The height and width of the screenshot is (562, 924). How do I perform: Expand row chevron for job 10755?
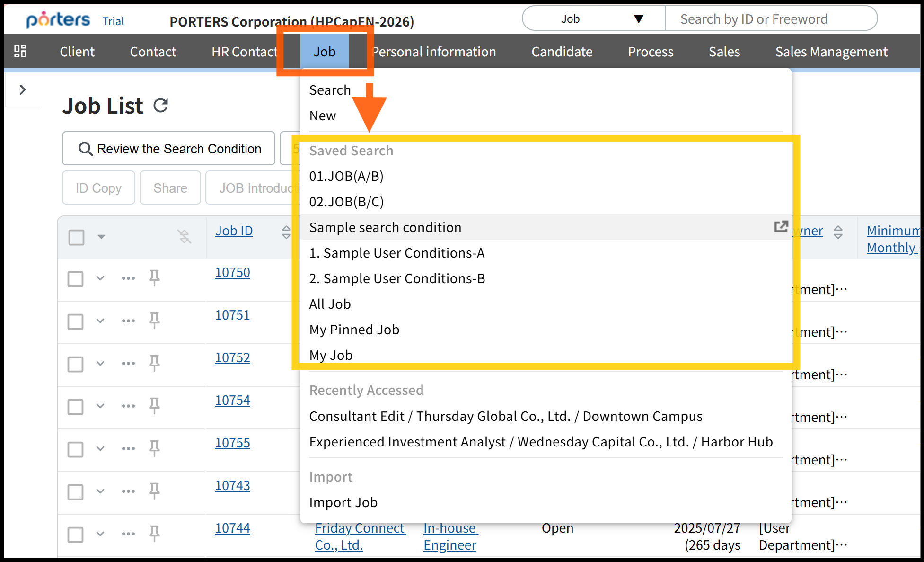point(100,448)
